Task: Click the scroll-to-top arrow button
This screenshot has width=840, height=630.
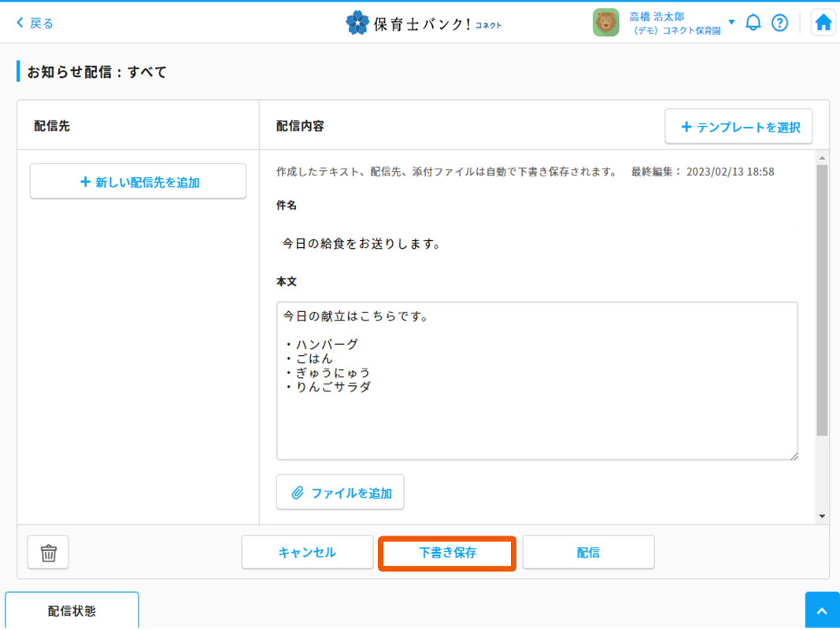Action: [x=822, y=611]
